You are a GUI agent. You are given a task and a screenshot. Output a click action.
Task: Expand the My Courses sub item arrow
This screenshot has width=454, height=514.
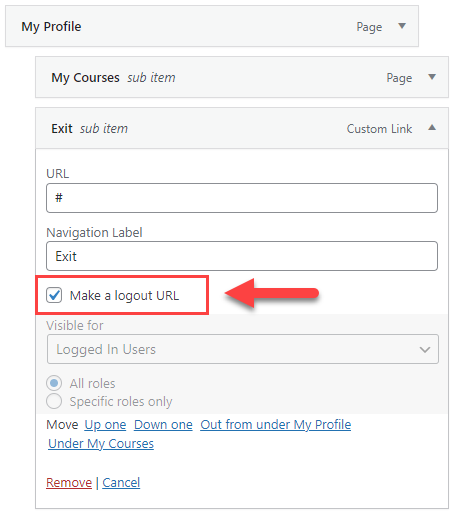(x=432, y=77)
